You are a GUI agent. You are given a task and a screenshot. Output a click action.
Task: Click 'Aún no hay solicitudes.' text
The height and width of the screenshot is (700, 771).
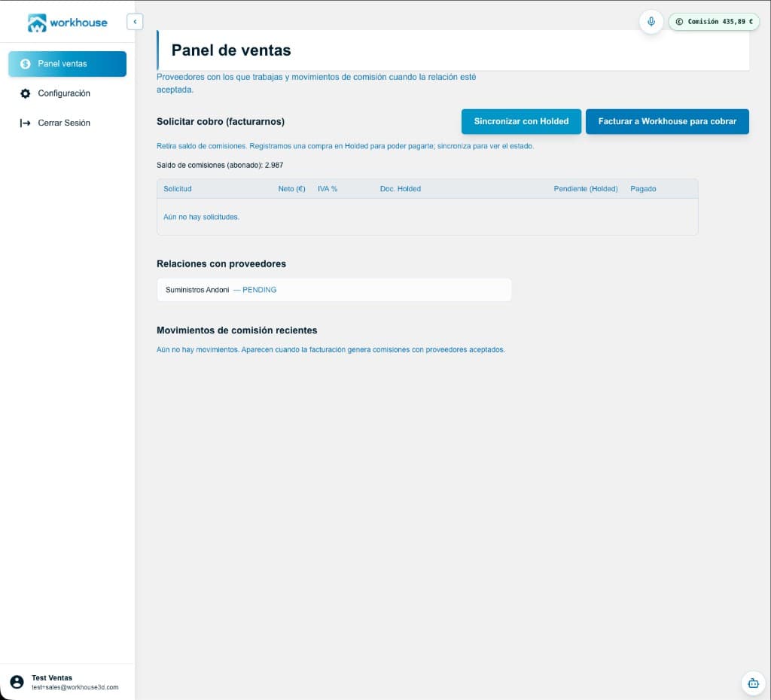(201, 217)
